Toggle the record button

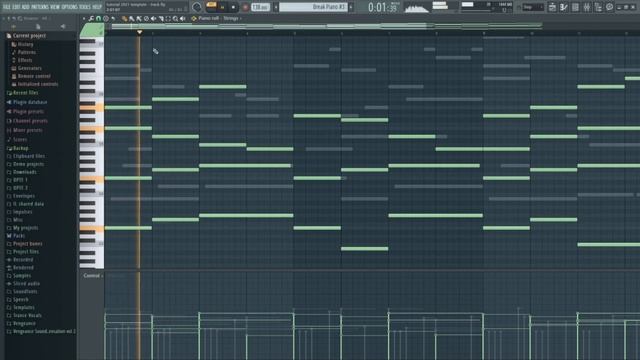point(245,7)
